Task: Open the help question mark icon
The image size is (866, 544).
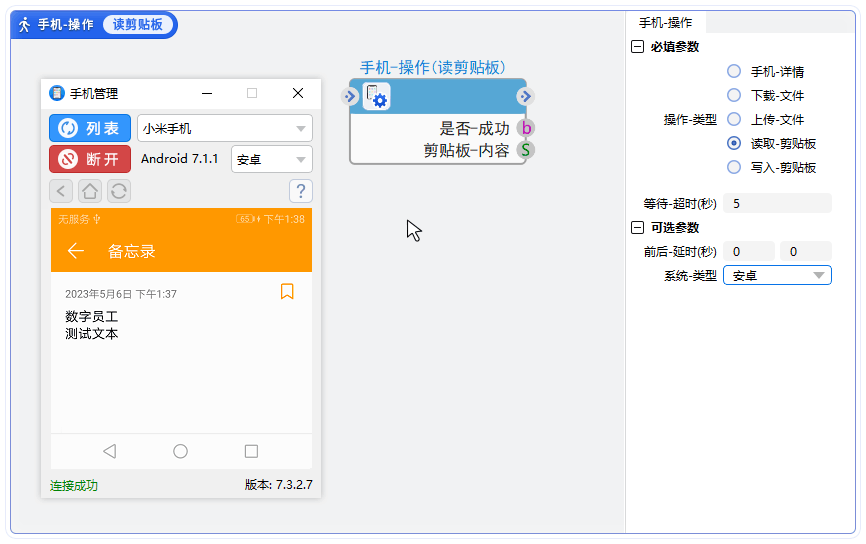Action: click(300, 191)
